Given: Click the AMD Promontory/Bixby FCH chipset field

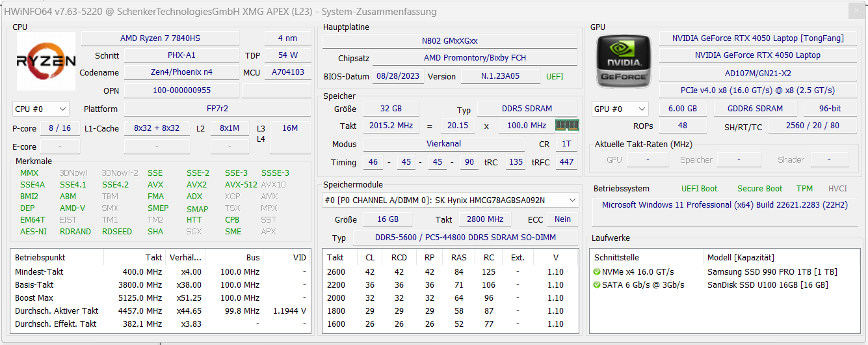Looking at the screenshot, I should pyautogui.click(x=475, y=58).
